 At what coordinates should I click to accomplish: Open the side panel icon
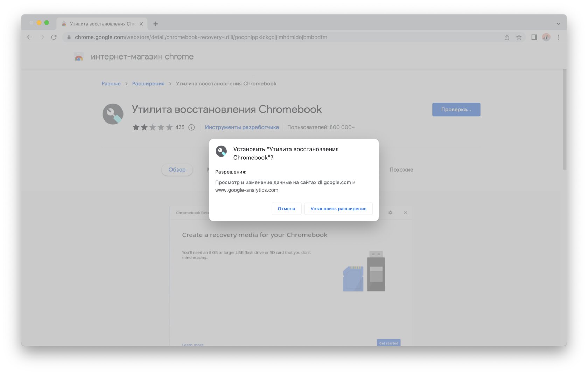[x=533, y=37]
